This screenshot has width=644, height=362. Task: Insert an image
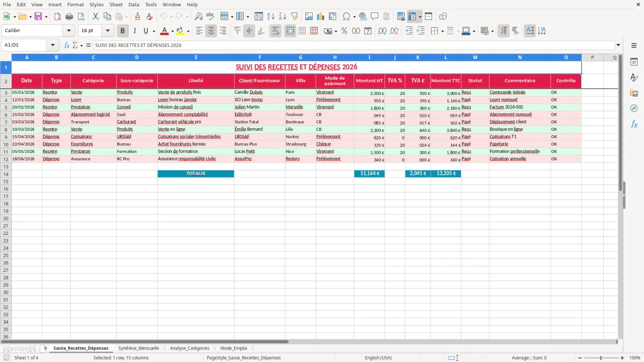point(309,17)
